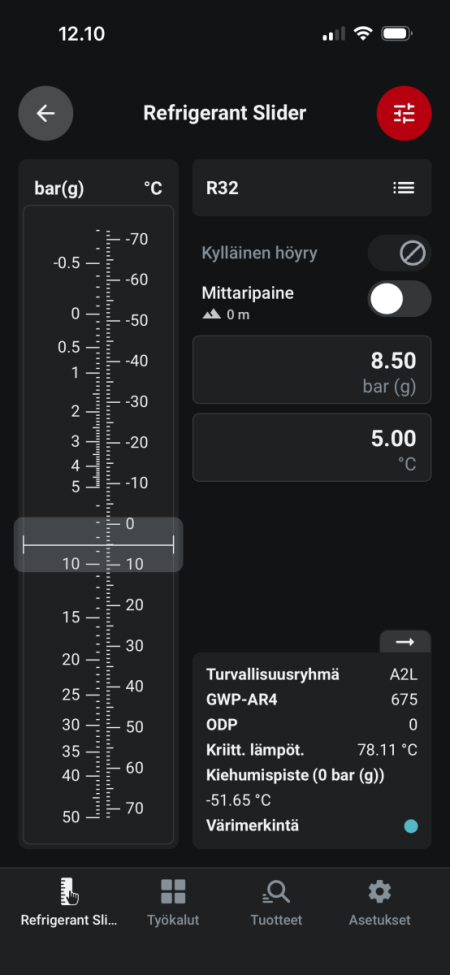Screen dimensions: 450x975
Task: Expand the info panel with the arrow tab
Action: [405, 642]
